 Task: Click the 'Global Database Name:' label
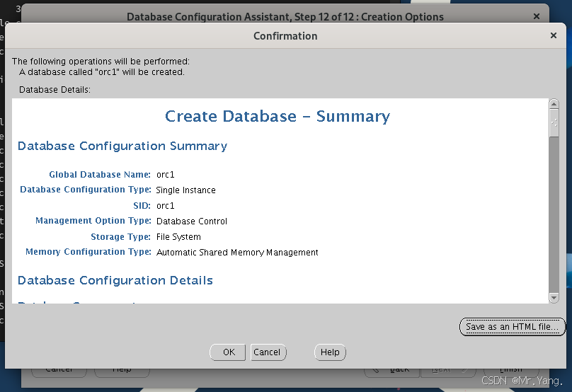(100, 175)
